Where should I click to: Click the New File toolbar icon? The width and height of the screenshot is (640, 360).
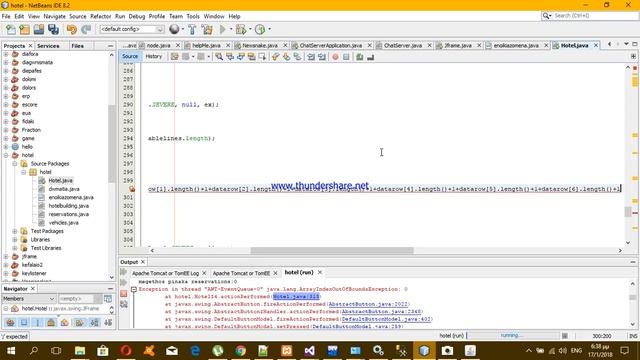pyautogui.click(x=11, y=29)
